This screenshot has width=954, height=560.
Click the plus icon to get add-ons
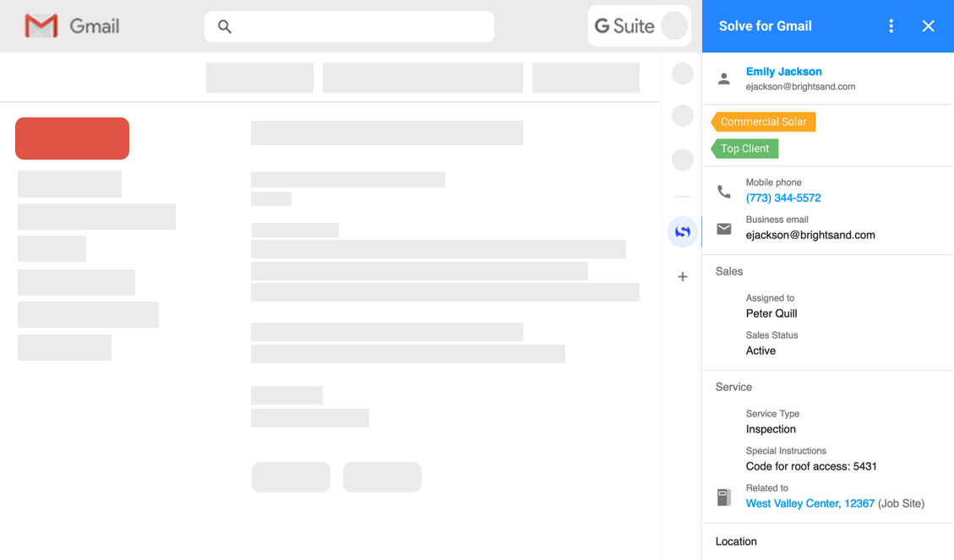click(x=683, y=277)
